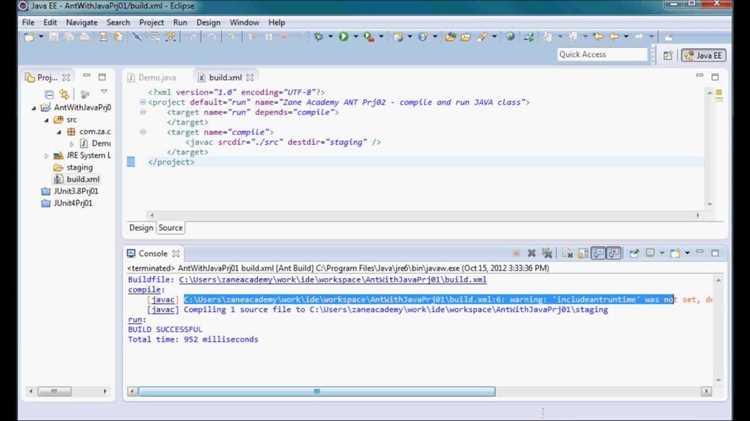Viewport: 750px width, 421px height.
Task: Open the Run button dropdown arrow
Action: pyautogui.click(x=355, y=36)
